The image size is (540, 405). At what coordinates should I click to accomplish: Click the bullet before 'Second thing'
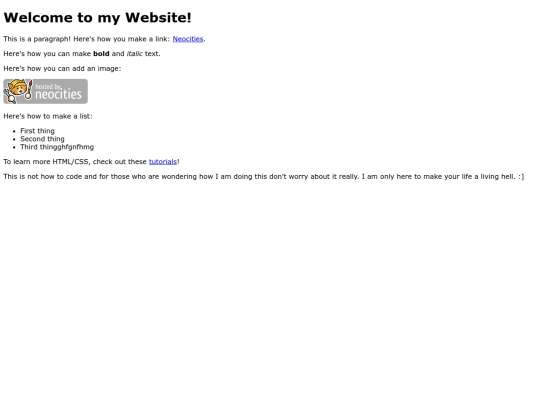point(14,139)
